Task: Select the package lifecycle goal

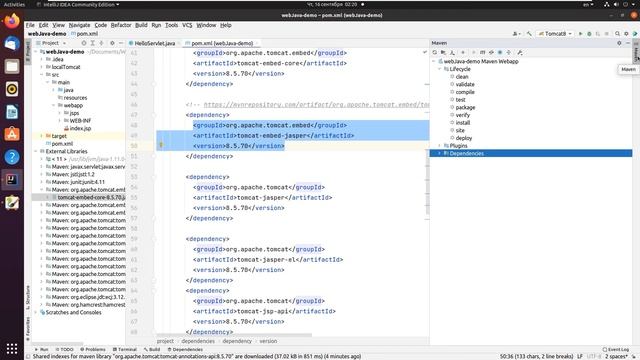Action: point(465,107)
